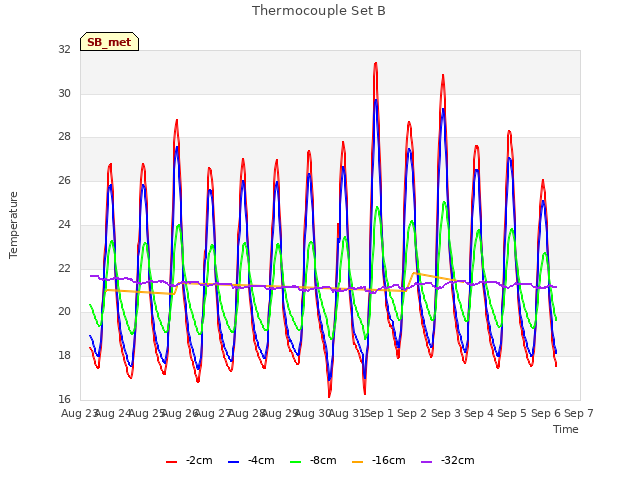Click the Sep 1 x-axis tick label

(x=378, y=413)
